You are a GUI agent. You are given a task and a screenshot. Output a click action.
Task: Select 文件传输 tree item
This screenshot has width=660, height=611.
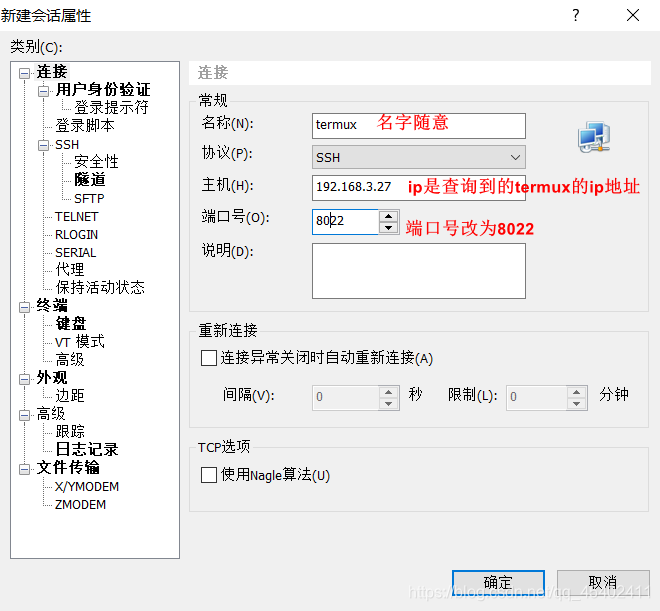point(68,468)
